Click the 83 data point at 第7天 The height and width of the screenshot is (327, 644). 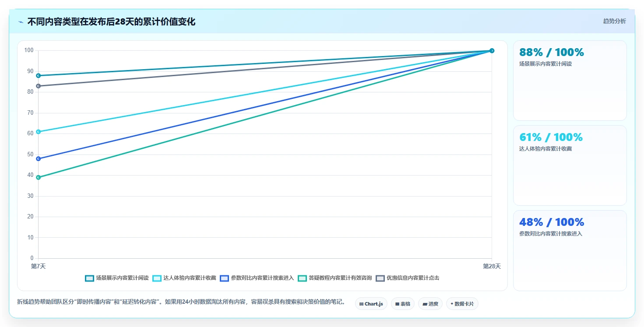tap(39, 86)
